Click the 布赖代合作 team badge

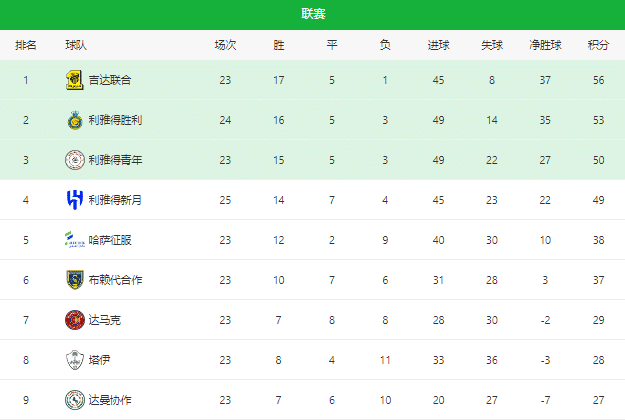pyautogui.click(x=74, y=280)
